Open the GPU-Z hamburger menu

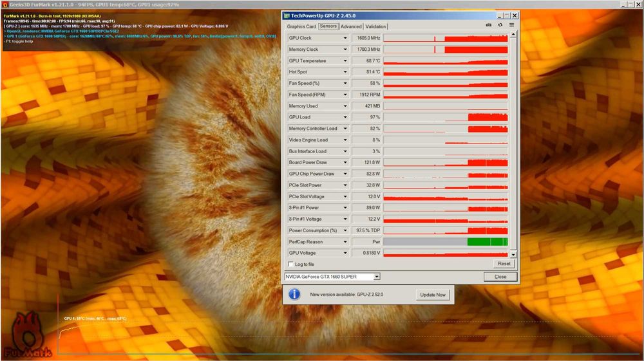pos(511,25)
